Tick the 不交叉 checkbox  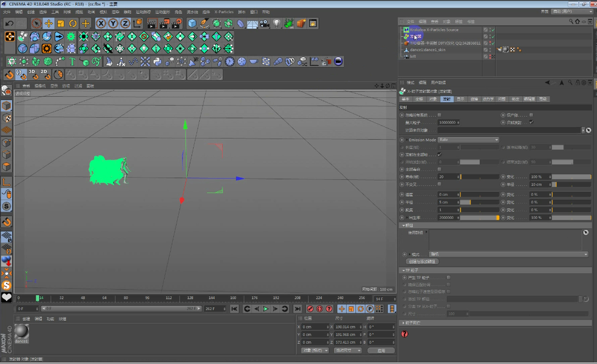[439, 184]
